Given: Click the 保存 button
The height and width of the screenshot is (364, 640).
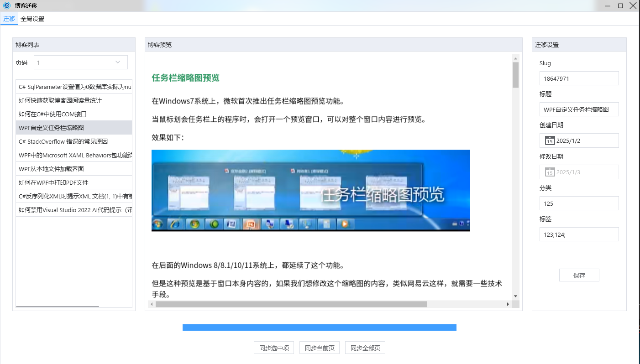Looking at the screenshot, I should click(x=579, y=275).
